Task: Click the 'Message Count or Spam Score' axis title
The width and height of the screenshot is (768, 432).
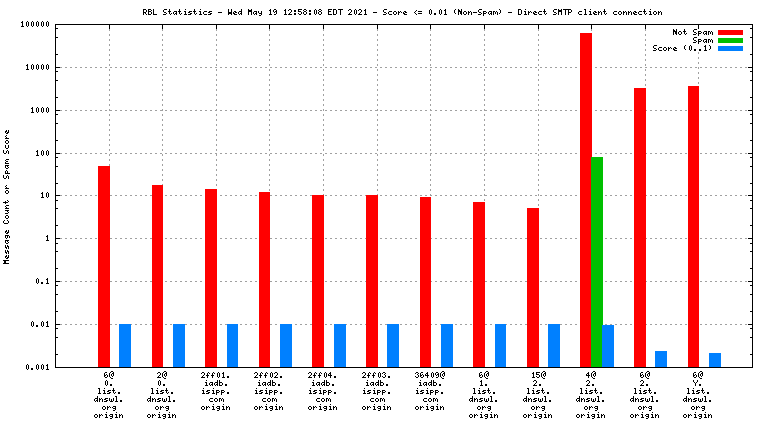Action: coord(7,196)
